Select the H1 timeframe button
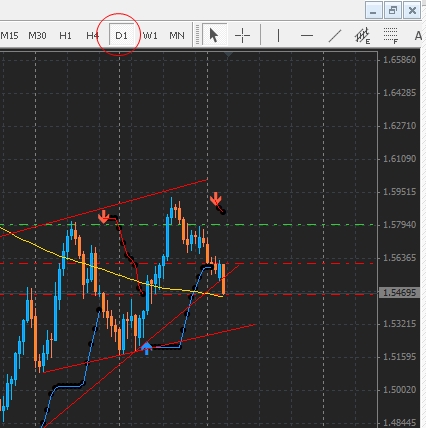Image resolution: width=426 pixels, height=428 pixels. coord(65,35)
